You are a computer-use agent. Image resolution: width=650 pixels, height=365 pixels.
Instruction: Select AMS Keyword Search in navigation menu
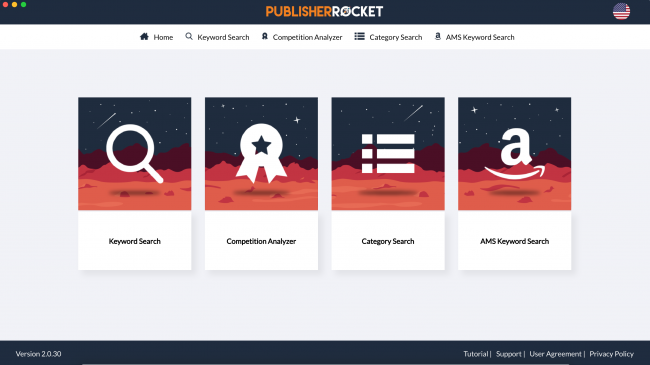[x=480, y=37]
